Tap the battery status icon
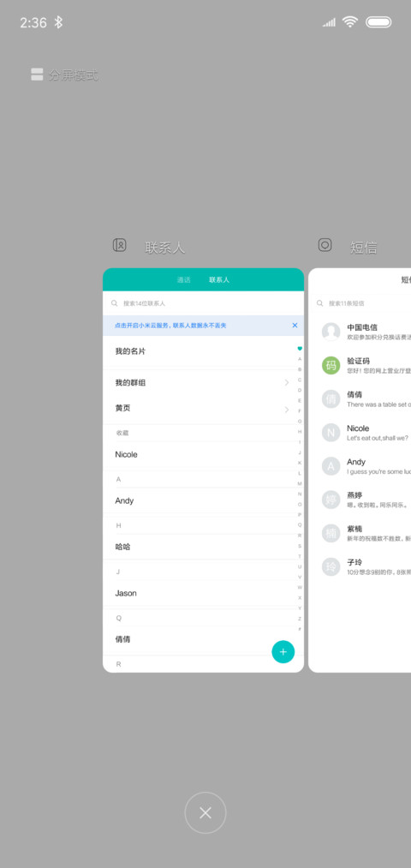The image size is (411, 868). [x=378, y=22]
